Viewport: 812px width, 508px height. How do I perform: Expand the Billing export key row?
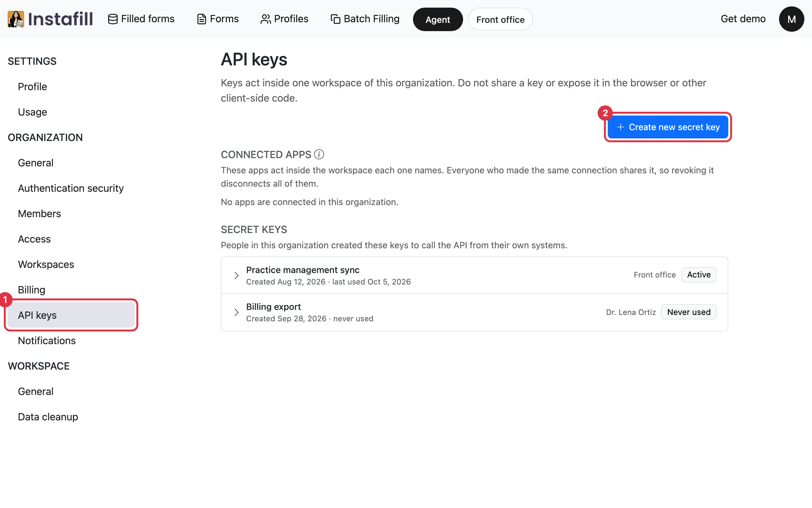[237, 312]
